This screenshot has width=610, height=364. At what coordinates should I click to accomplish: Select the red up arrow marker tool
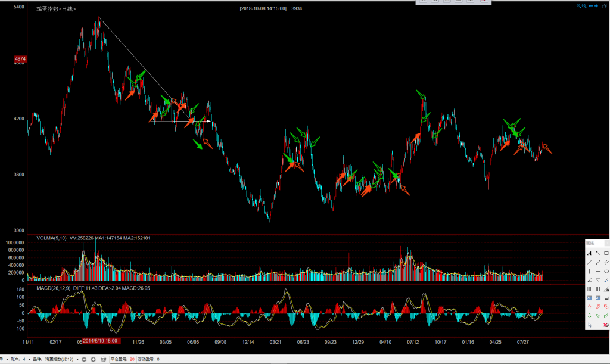click(589, 307)
